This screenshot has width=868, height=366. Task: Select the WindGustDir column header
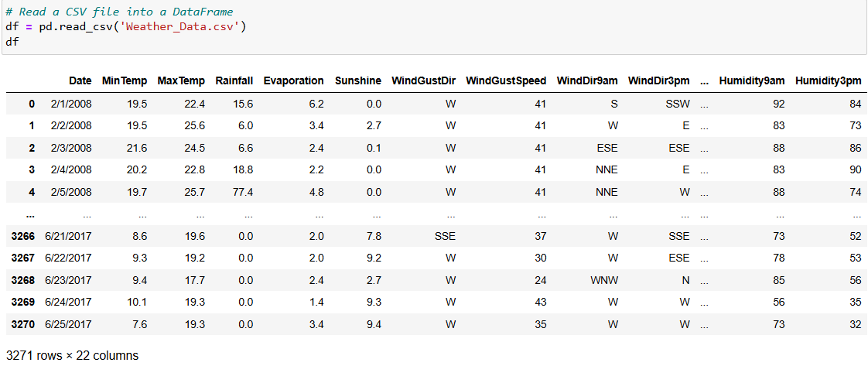pos(423,80)
